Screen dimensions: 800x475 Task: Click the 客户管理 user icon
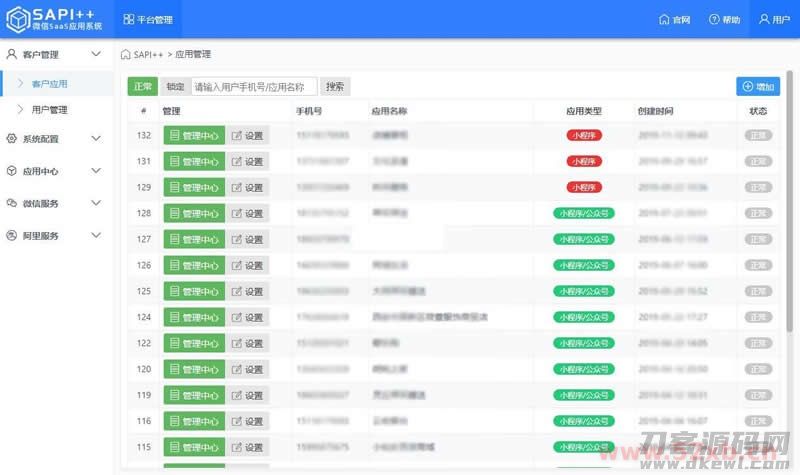pyautogui.click(x=11, y=54)
